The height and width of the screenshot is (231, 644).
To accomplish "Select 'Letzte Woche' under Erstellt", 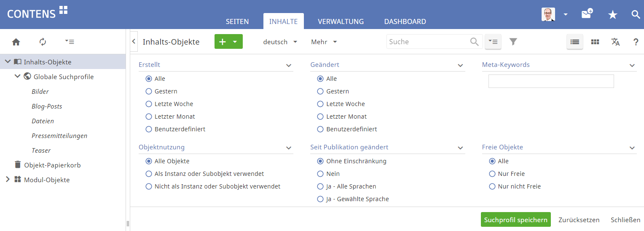I will click(x=149, y=104).
